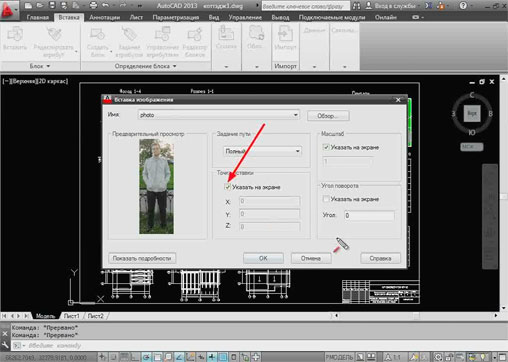
Task: Click the [2D каркас] visual style label
Action: tap(53, 81)
